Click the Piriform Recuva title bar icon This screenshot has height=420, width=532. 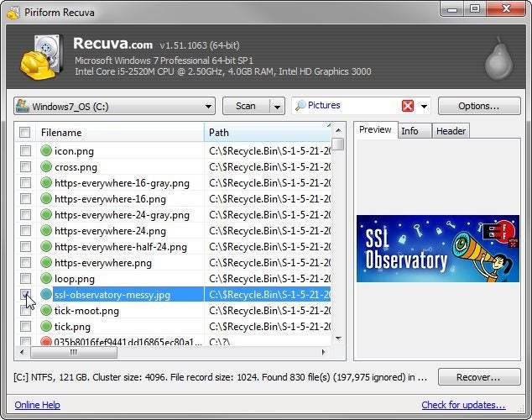point(13,13)
